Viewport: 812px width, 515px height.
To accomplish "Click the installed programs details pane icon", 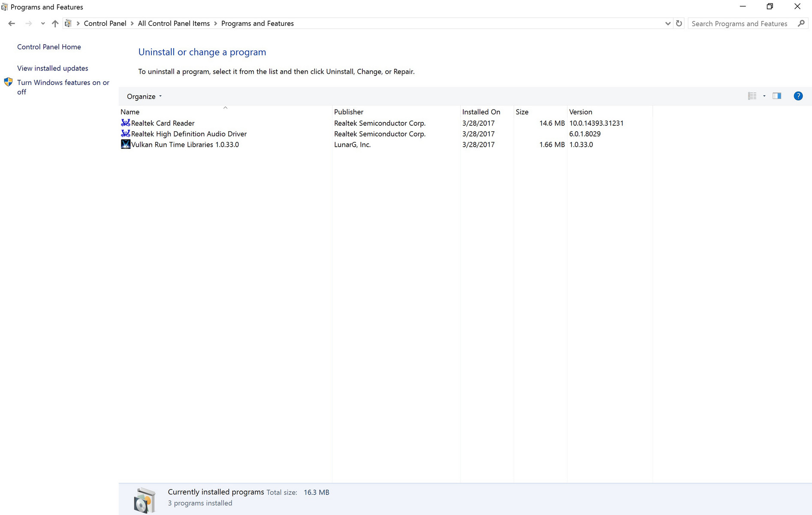I will click(145, 500).
